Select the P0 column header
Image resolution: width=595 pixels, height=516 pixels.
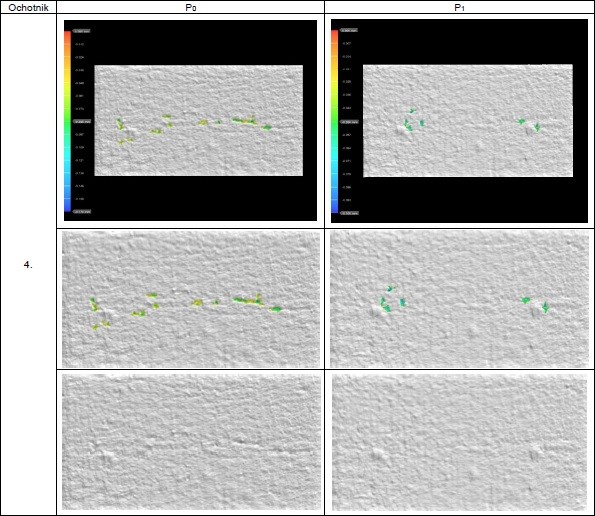191,7
